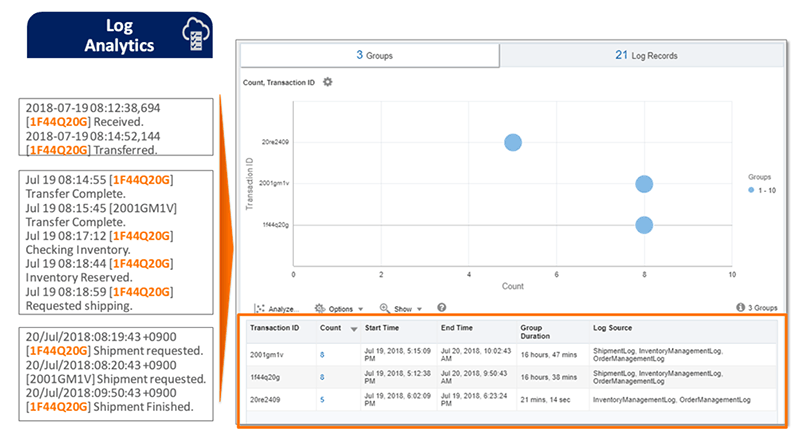Click the 16 hours, 38 mins duration
The width and height of the screenshot is (800, 444).
coord(548,377)
